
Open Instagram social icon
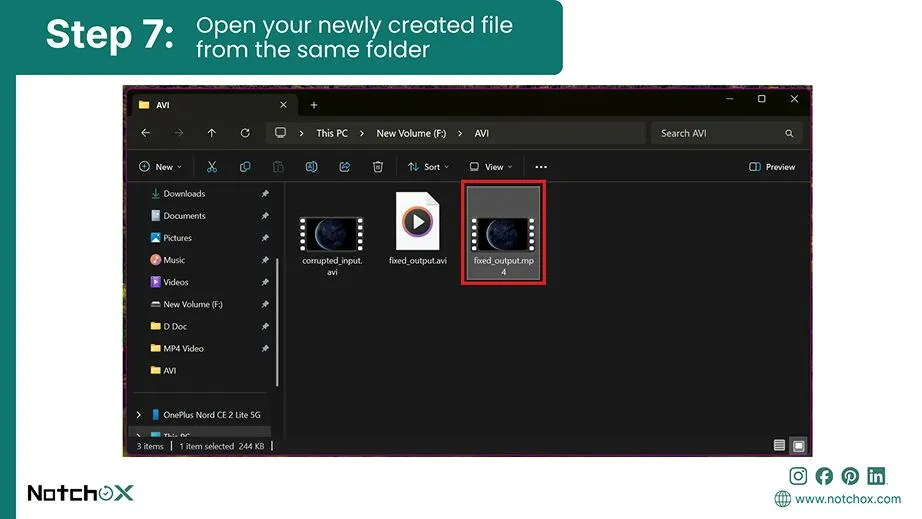click(x=798, y=476)
